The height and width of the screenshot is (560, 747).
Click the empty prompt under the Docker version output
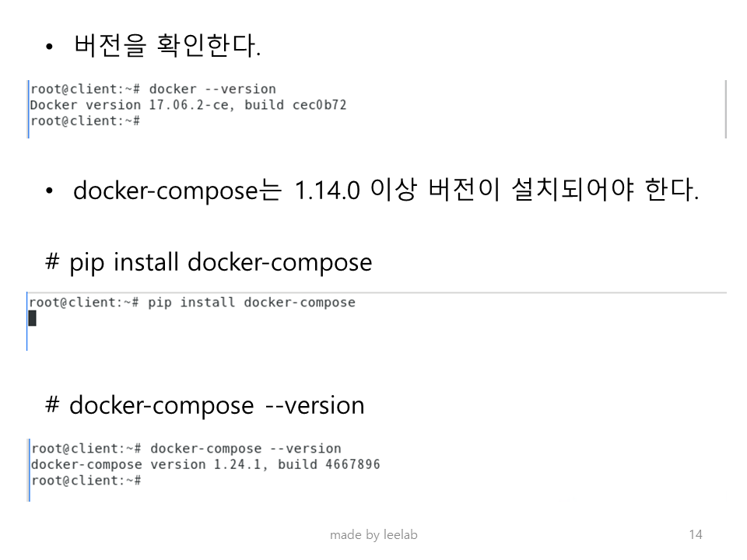tap(86, 121)
